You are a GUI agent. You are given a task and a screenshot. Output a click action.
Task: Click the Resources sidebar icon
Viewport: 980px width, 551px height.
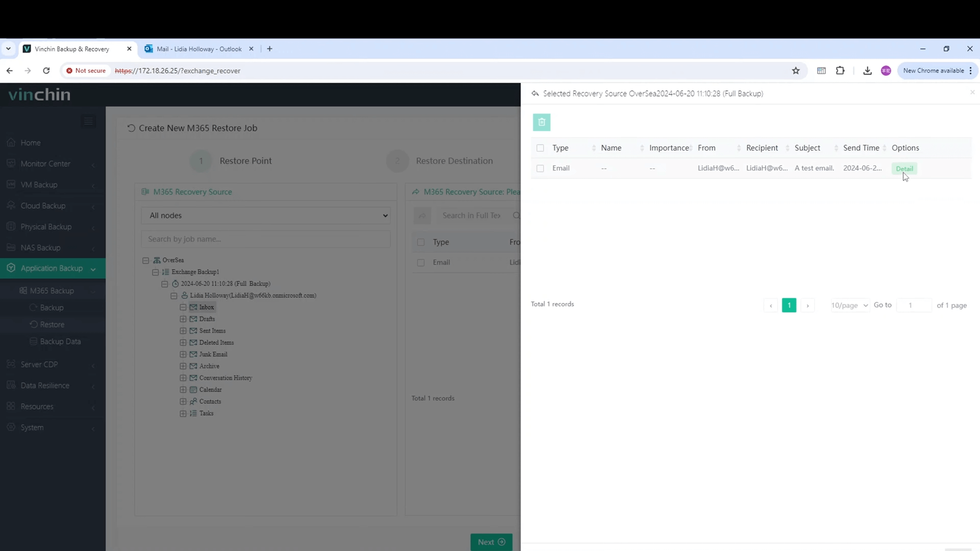[11, 406]
